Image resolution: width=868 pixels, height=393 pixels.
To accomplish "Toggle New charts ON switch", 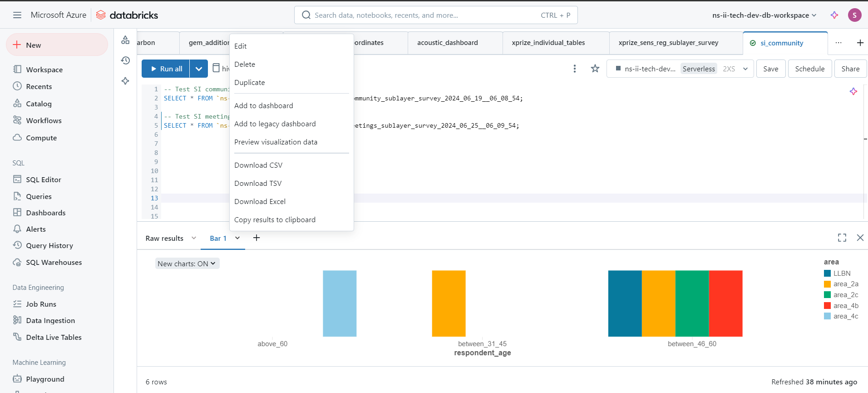I will [187, 264].
